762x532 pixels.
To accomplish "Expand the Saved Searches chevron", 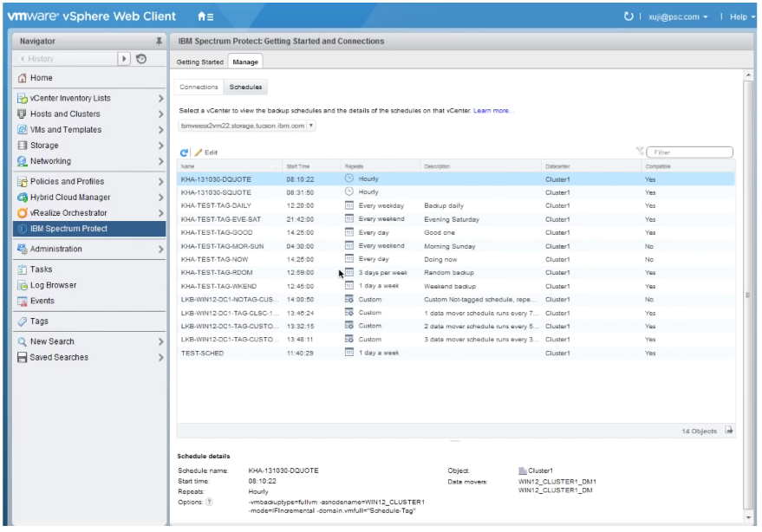I will pos(160,358).
